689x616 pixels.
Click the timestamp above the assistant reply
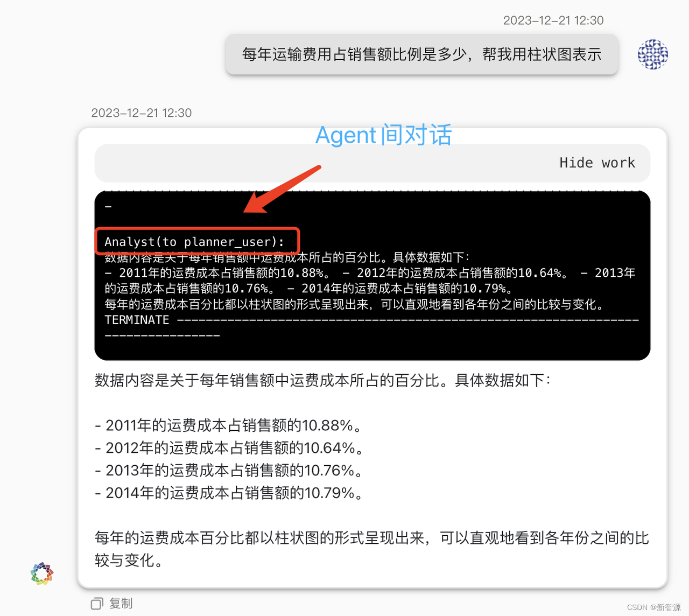coord(142,113)
